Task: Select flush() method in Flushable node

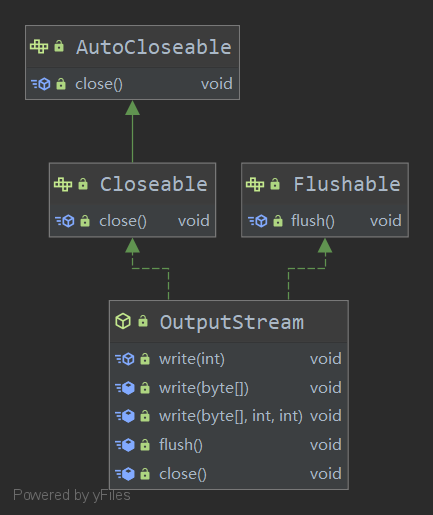Action: [313, 221]
